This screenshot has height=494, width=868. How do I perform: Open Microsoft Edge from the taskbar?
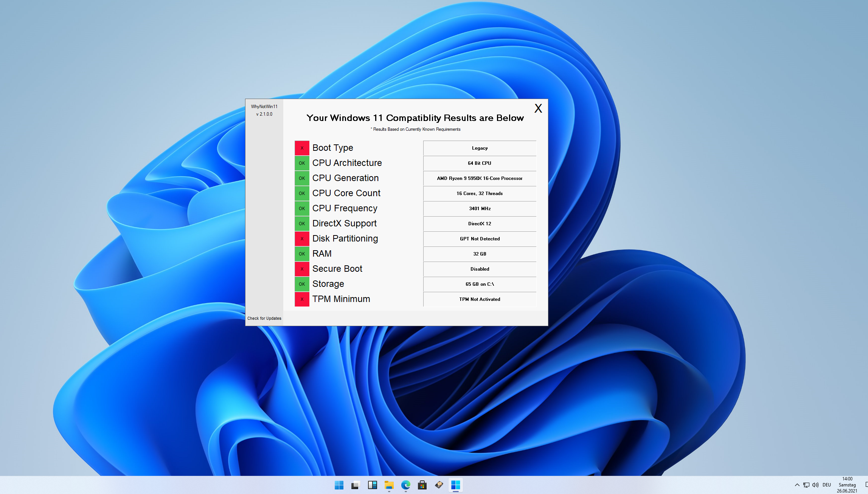[x=405, y=485]
